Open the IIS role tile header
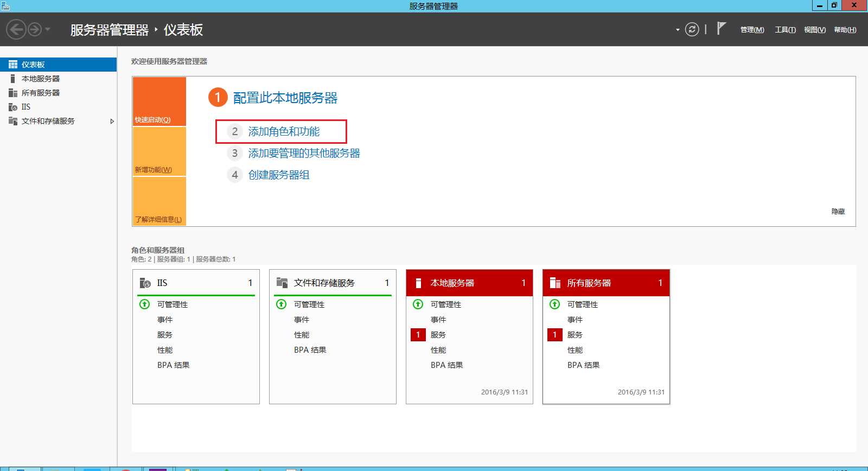Screen dimensions: 868x471 coord(196,283)
